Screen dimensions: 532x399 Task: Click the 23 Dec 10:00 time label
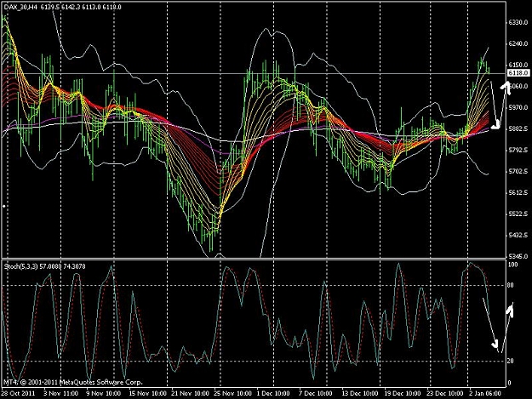coord(444,393)
